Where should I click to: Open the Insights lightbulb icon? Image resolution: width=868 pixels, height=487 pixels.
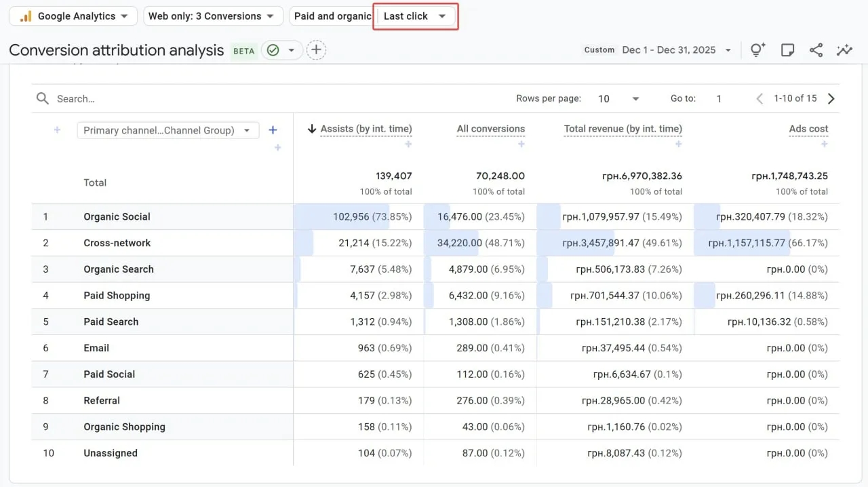[x=757, y=50]
